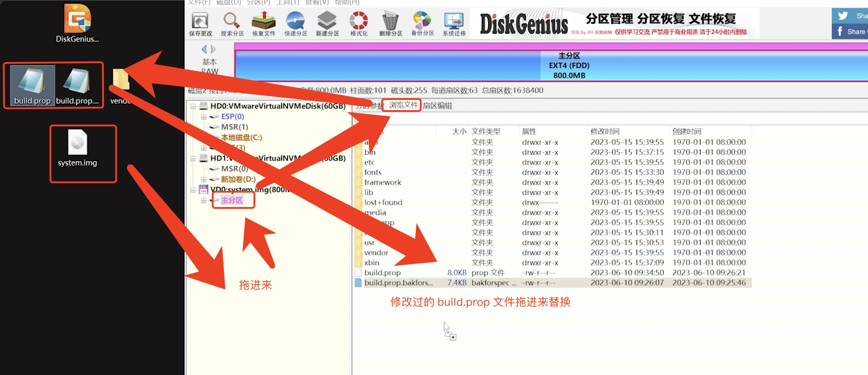
Task: Select the 删除分区 (Delete Partition) icon
Action: tap(390, 23)
